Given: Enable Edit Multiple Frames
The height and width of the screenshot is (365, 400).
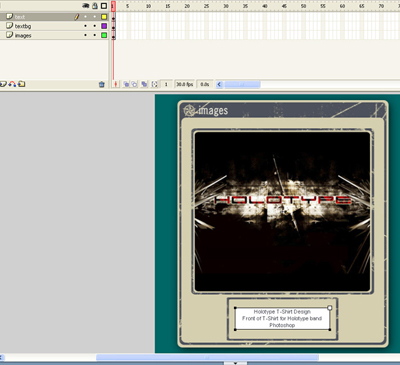Looking at the screenshot, I should (x=144, y=84).
